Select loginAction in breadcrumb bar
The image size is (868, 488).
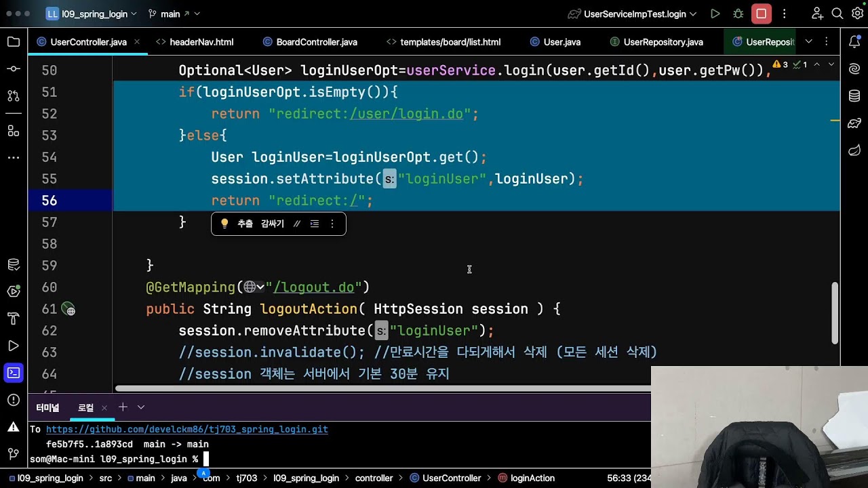(526, 478)
